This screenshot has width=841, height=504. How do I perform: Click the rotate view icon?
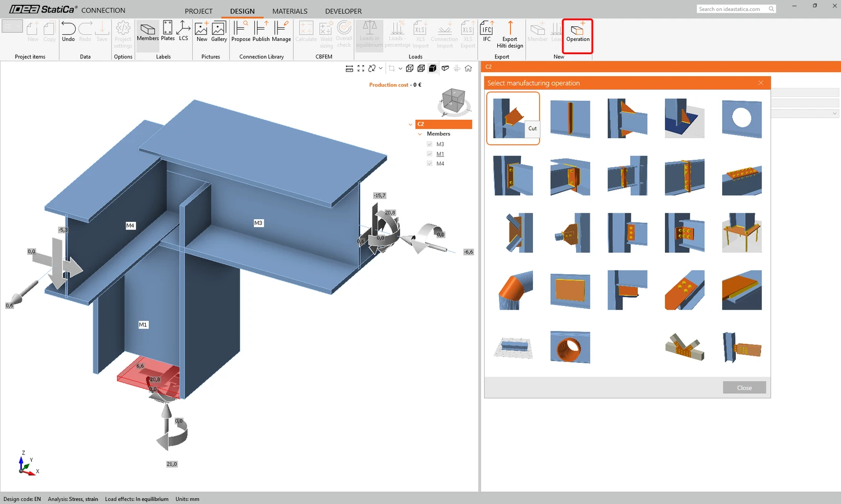[372, 68]
